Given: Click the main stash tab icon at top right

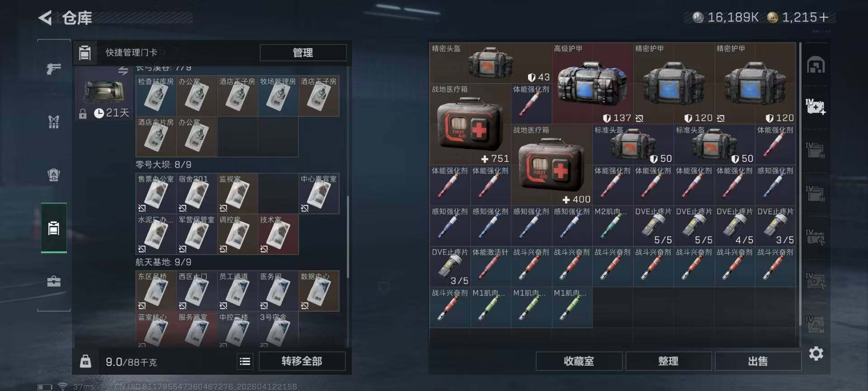Looking at the screenshot, I should tap(816, 66).
